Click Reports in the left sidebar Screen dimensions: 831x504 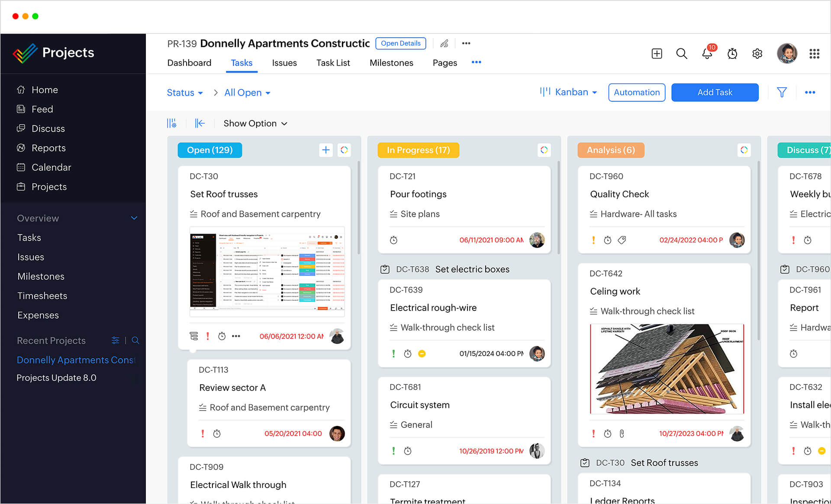point(49,148)
